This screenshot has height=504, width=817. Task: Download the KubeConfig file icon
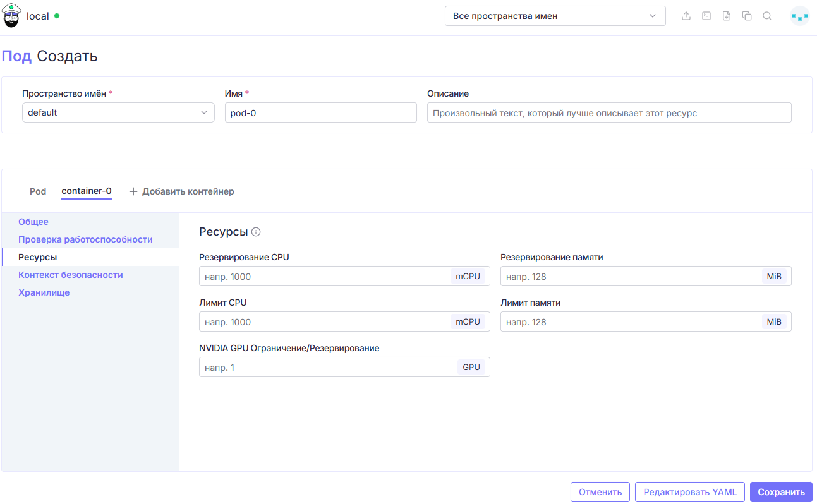[727, 16]
